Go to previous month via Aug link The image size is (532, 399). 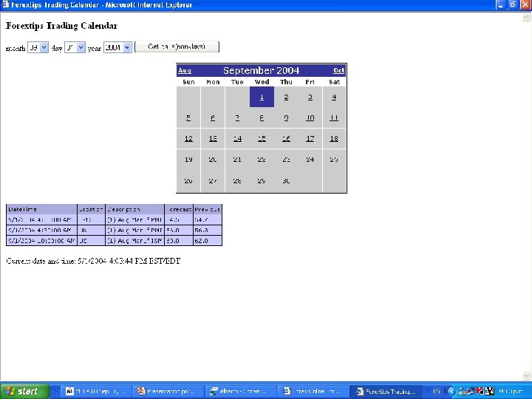185,71
